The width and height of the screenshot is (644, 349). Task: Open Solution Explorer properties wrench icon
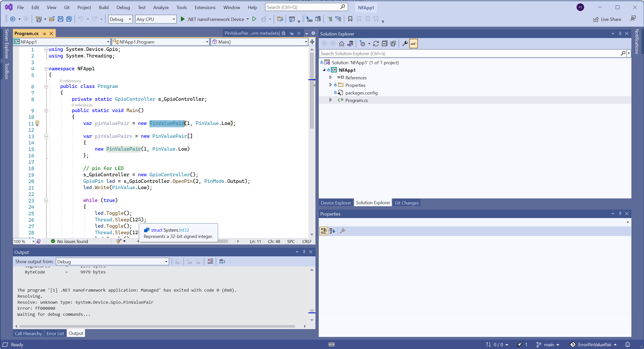click(x=404, y=43)
